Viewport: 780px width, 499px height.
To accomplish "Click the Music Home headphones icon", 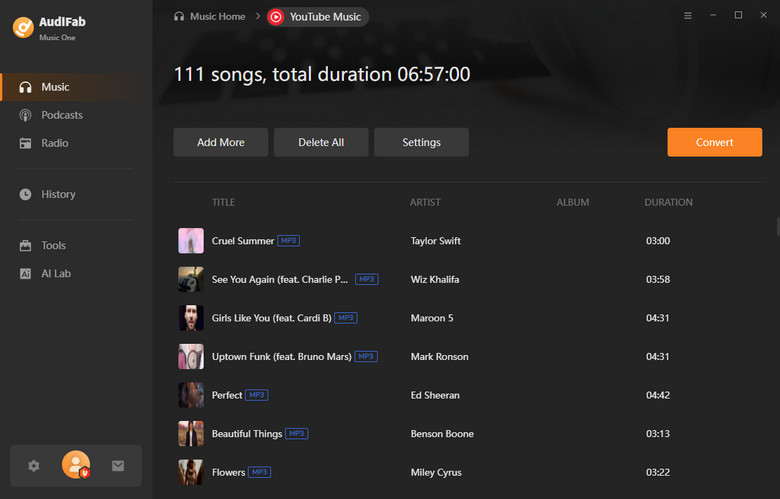I will [x=179, y=17].
